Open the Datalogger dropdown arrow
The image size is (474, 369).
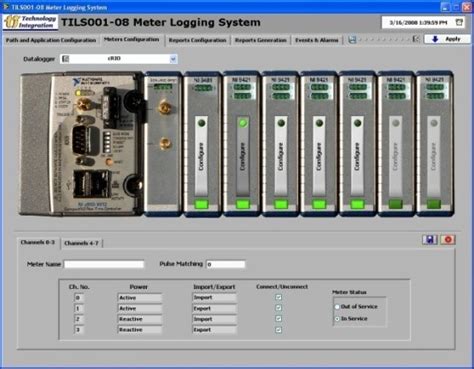point(173,59)
